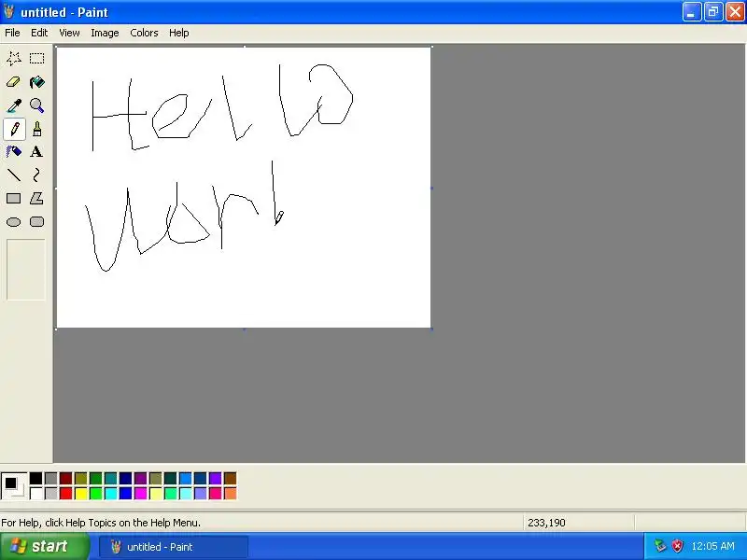Open the Image menu
Viewport: 747px width, 560px height.
coord(105,33)
